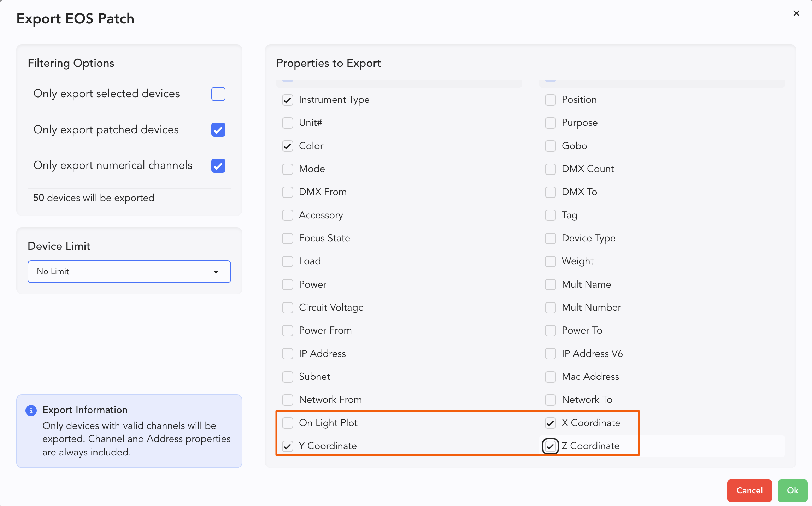
Task: Uncheck Only export numerical channels
Action: pos(218,166)
